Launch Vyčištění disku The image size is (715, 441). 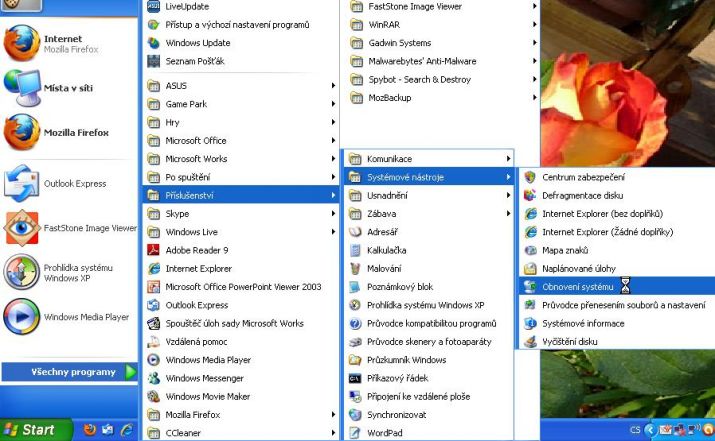click(x=617, y=341)
